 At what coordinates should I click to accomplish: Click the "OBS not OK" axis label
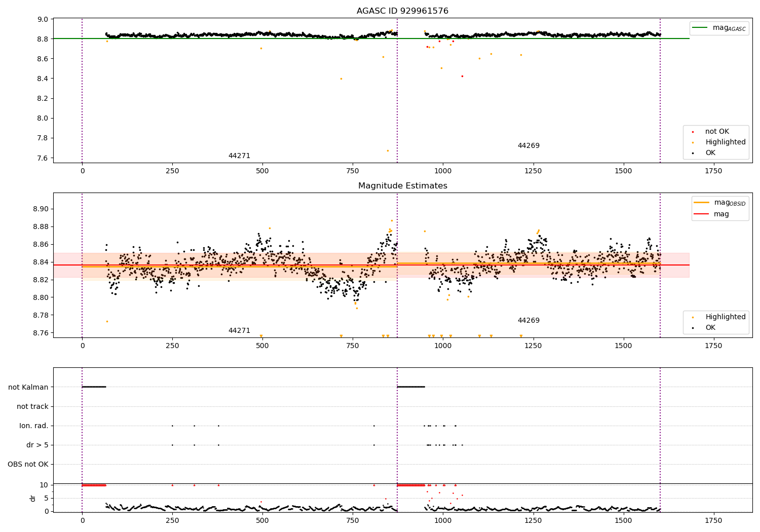pos(28,464)
